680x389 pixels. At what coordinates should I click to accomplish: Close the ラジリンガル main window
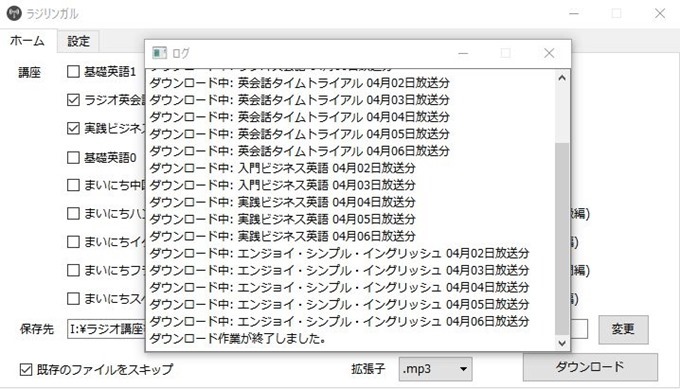pyautogui.click(x=660, y=13)
